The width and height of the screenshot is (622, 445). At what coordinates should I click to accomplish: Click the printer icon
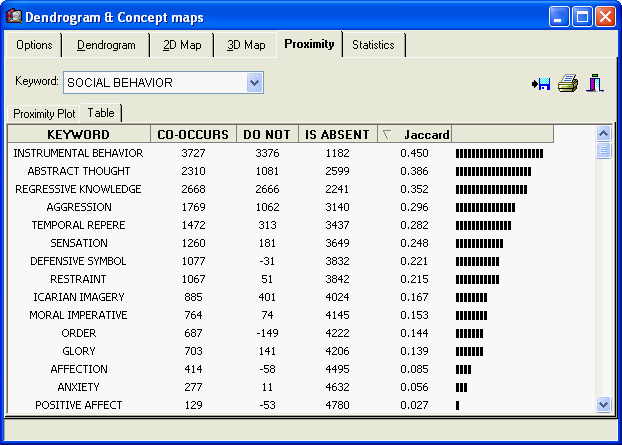pos(567,83)
